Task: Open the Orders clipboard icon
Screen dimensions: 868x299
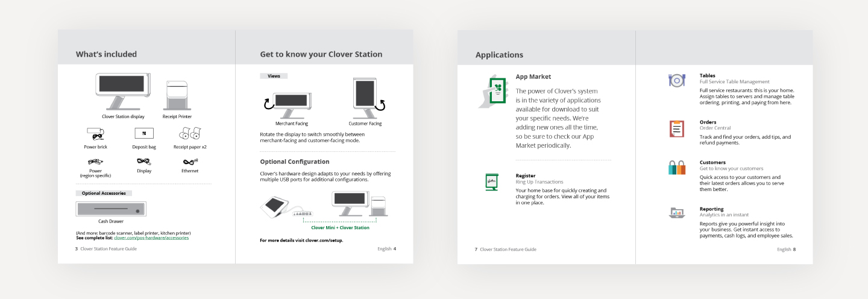Action: click(676, 128)
